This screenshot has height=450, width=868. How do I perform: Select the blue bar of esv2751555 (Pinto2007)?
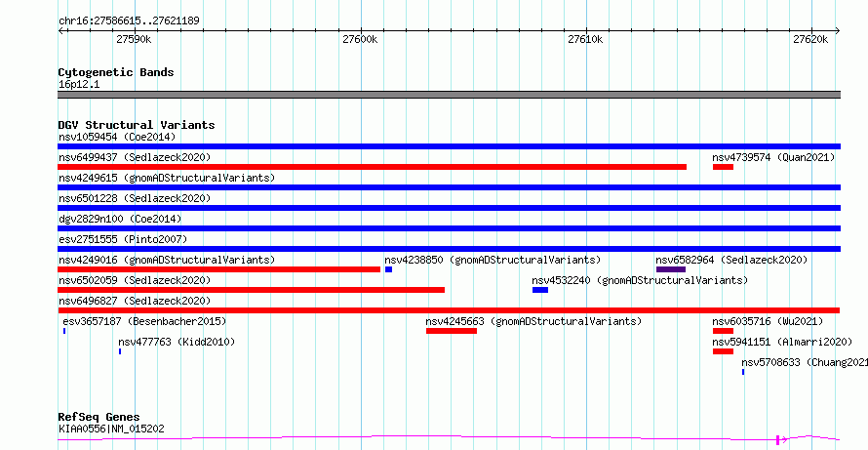(449, 249)
